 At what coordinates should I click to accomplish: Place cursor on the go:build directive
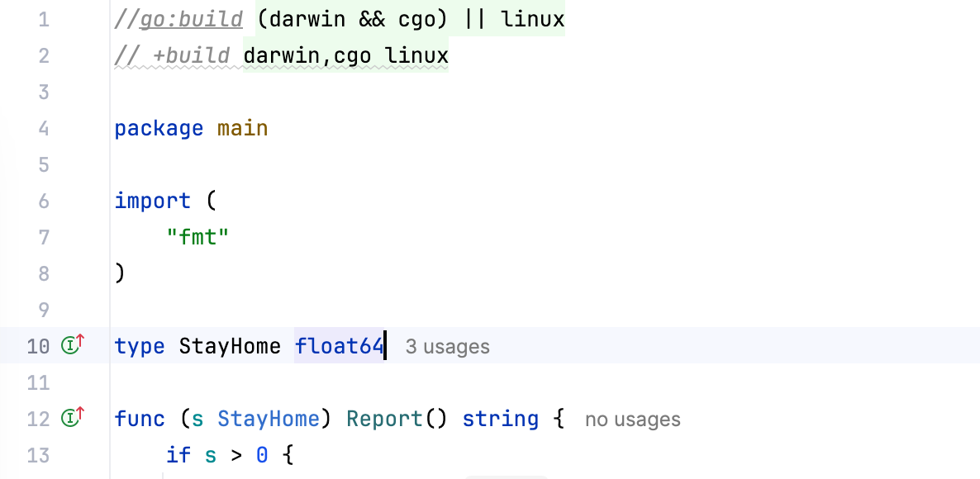click(x=191, y=19)
